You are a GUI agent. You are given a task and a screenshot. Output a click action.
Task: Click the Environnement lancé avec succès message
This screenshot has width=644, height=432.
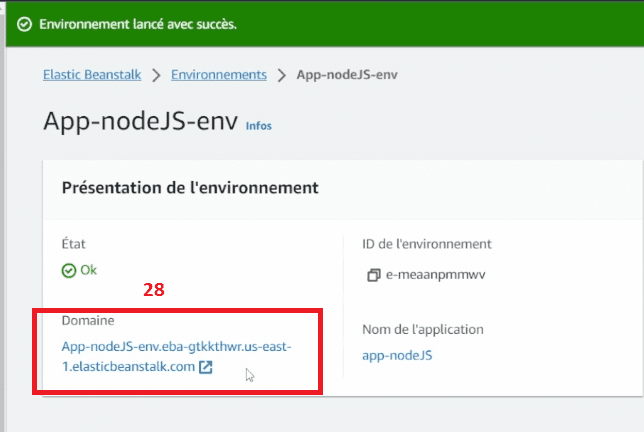(138, 24)
